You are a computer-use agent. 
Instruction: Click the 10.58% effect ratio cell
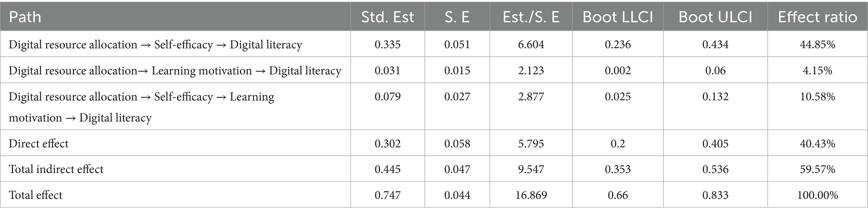pos(817,97)
